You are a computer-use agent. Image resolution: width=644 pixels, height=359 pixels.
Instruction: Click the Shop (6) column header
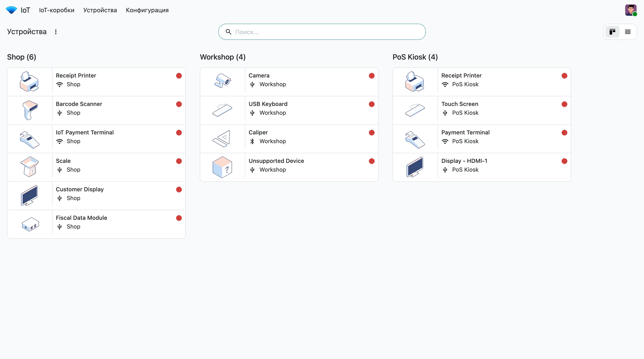pos(22,57)
